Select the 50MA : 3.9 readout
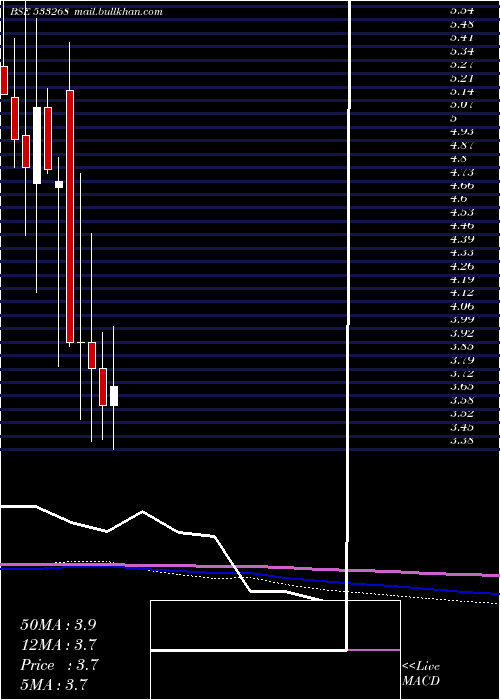The width and height of the screenshot is (500, 700). click(x=58, y=625)
